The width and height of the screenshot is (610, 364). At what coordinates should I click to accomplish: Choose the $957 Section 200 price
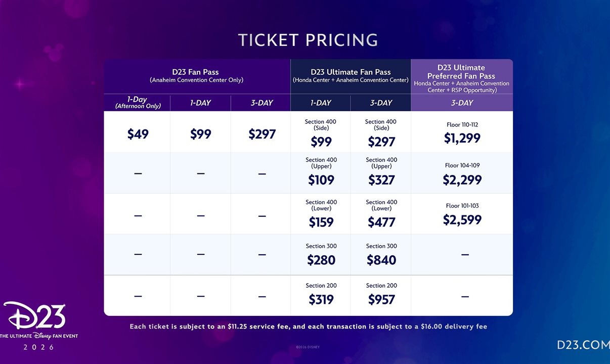click(381, 299)
